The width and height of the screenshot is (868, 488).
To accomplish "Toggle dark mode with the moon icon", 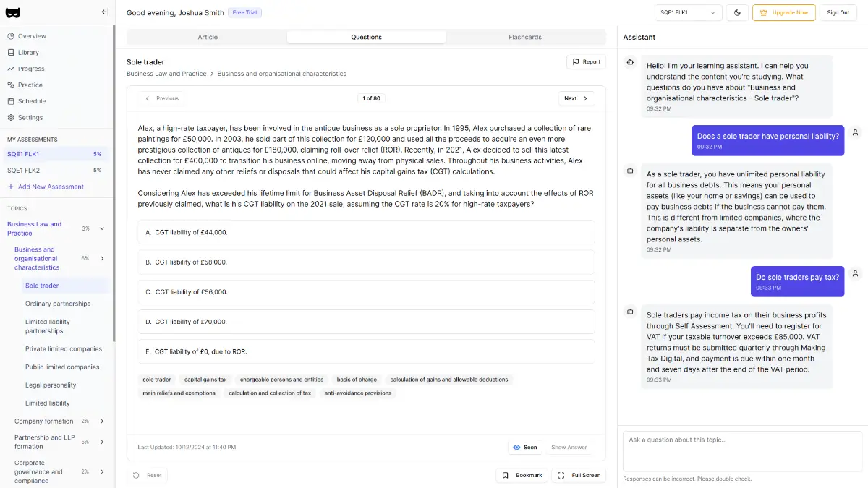I will coord(737,12).
